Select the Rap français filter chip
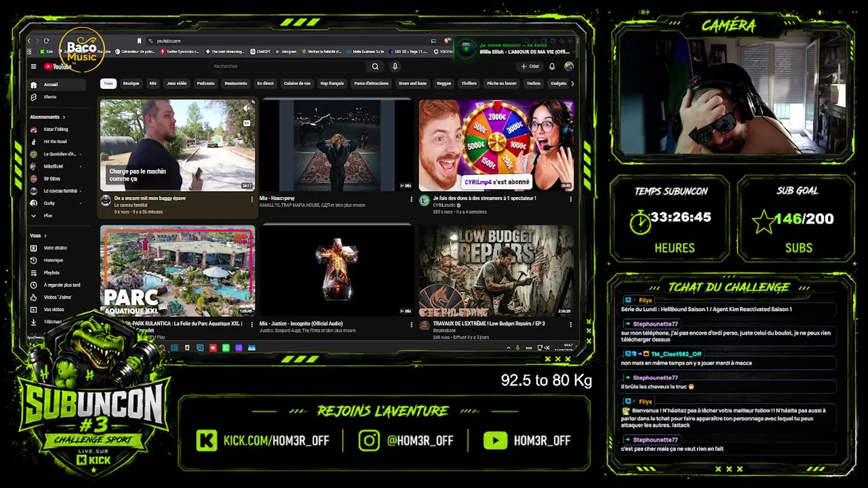Image resolution: width=868 pixels, height=488 pixels. 332,83
